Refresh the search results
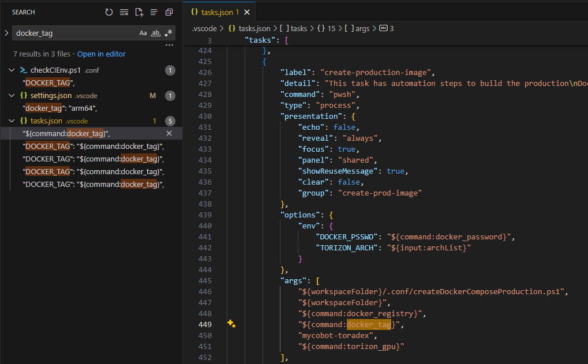Image resolution: width=588 pixels, height=364 pixels. pos(109,12)
